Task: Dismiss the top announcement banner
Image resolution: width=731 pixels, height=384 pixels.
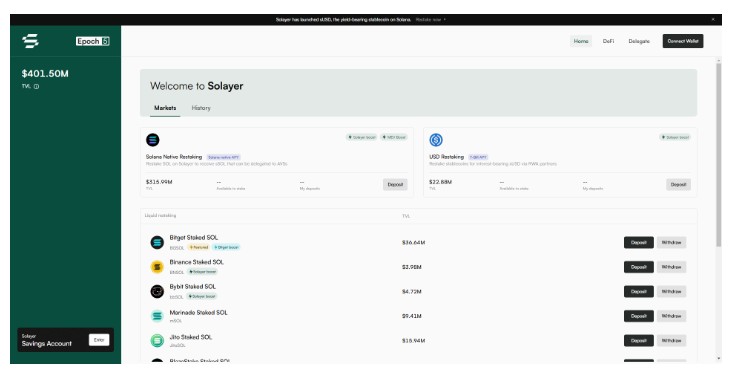Action: coord(713,20)
